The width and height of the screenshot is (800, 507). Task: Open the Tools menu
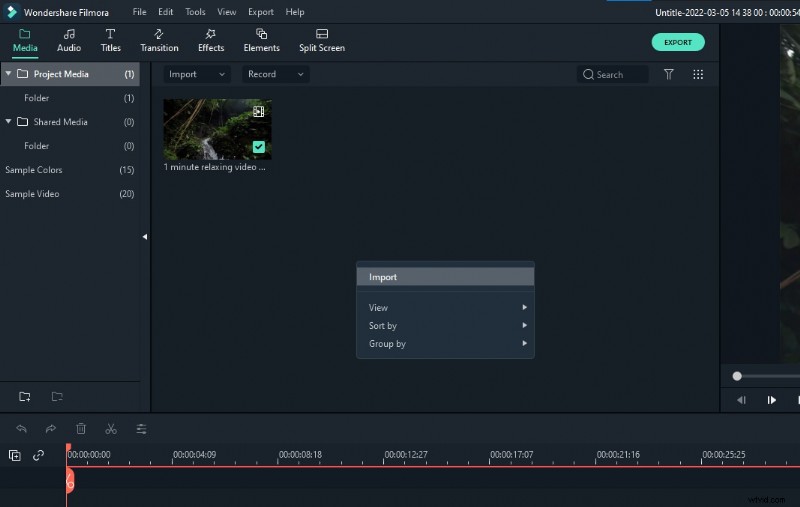click(195, 12)
